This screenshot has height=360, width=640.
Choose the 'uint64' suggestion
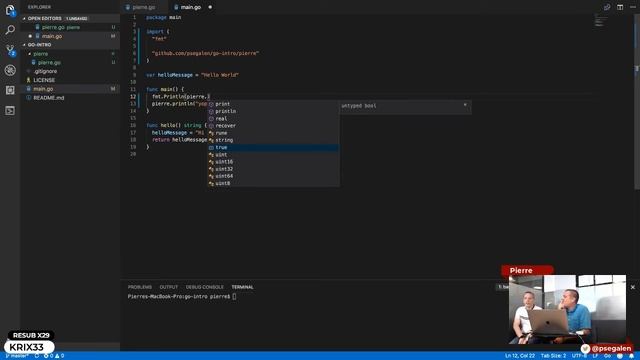273,176
